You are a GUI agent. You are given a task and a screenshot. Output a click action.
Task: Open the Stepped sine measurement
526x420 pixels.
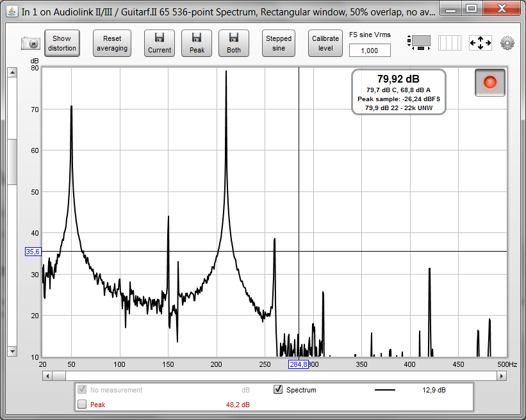[x=279, y=44]
